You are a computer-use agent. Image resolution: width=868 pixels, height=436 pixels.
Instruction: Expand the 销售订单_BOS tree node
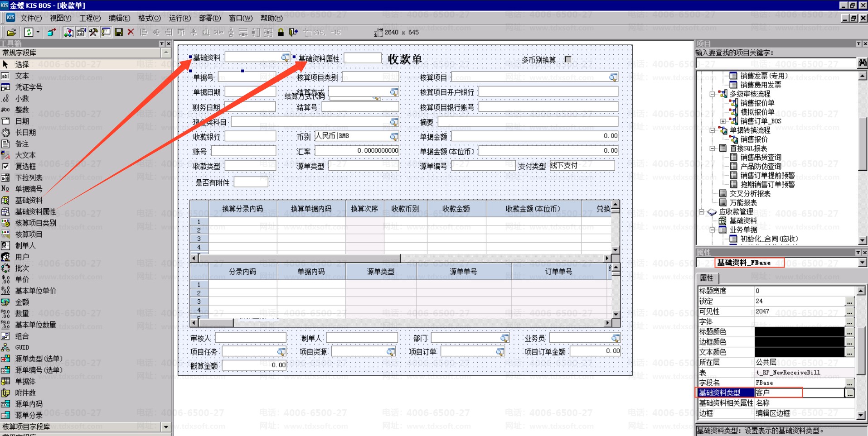coord(723,121)
